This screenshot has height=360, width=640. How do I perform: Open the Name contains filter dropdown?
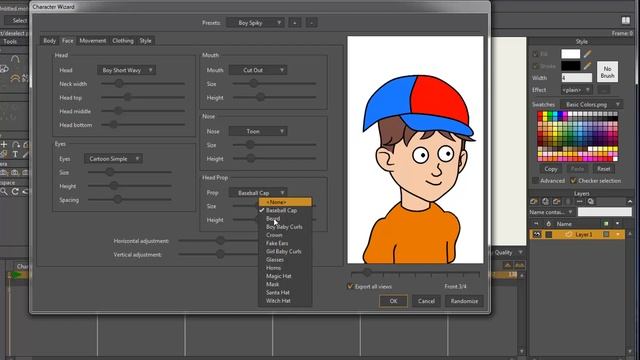pos(551,212)
